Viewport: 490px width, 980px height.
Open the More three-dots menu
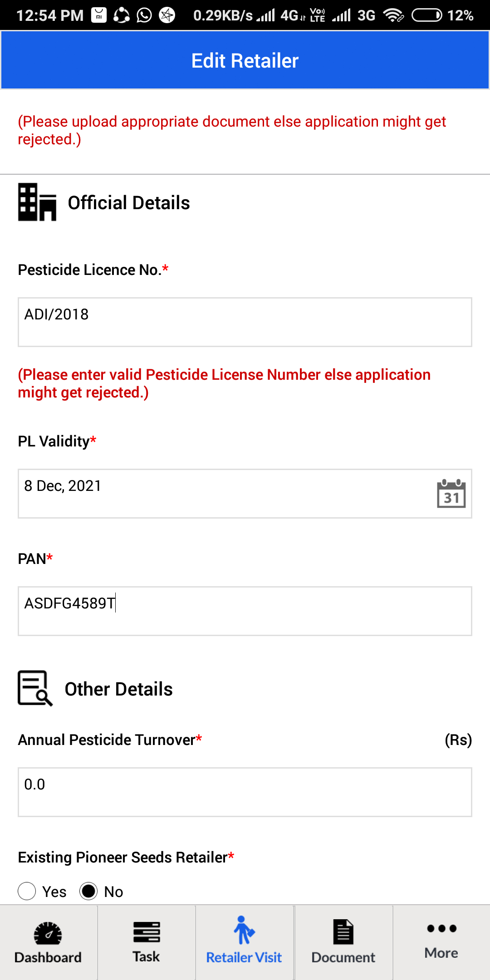441,928
